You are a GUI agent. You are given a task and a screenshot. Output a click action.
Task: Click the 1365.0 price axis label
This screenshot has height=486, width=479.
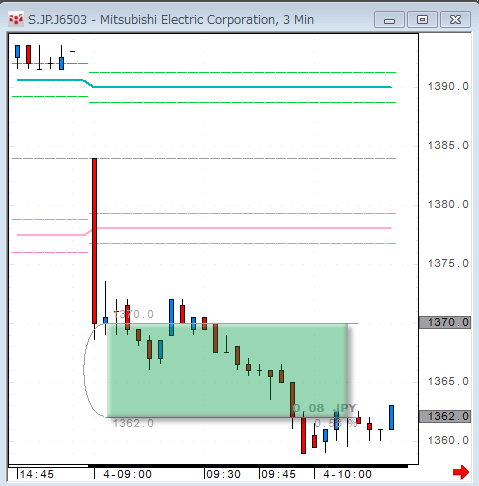[448, 381]
